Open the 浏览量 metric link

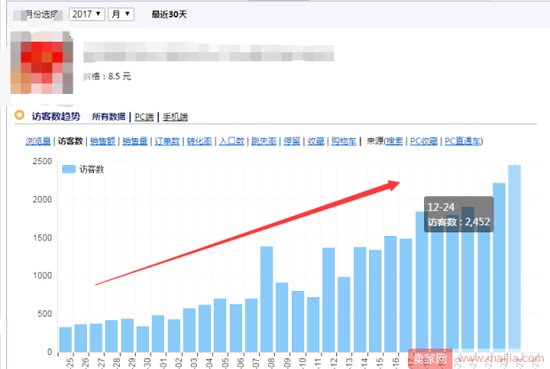pyautogui.click(x=38, y=141)
